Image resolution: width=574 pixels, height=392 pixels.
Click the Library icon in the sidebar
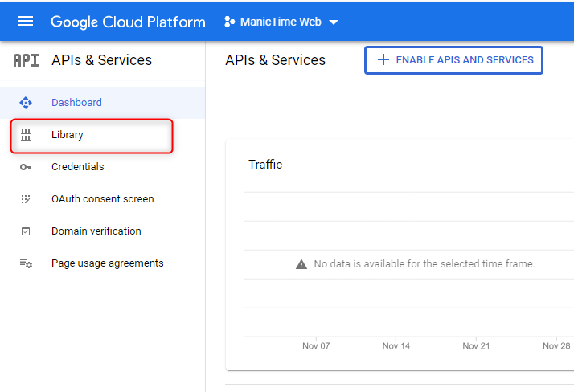(26, 135)
